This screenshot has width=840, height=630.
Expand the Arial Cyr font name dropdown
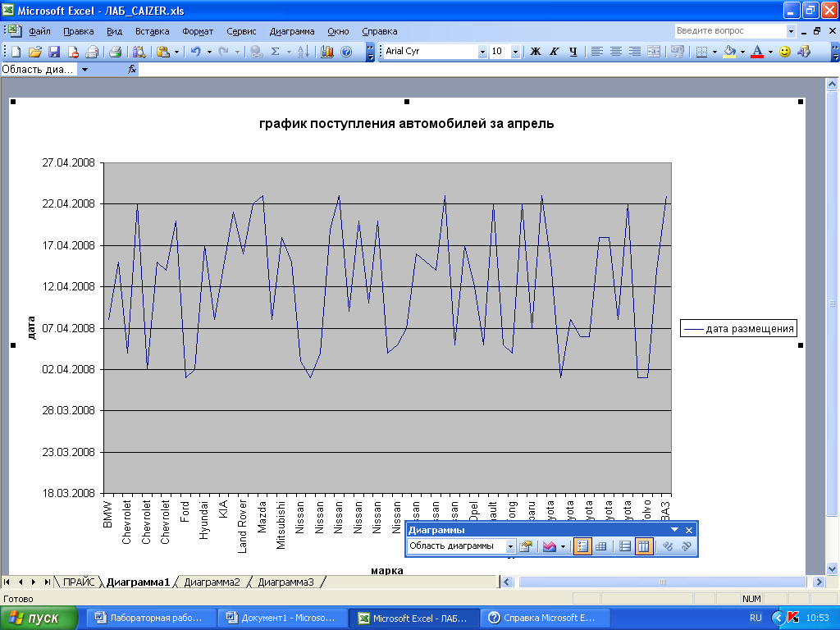click(x=482, y=52)
